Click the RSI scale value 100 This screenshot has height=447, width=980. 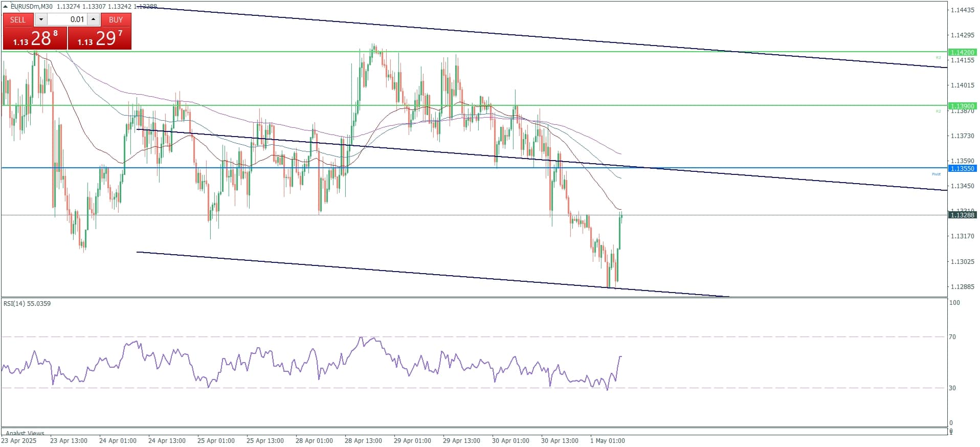tap(954, 303)
